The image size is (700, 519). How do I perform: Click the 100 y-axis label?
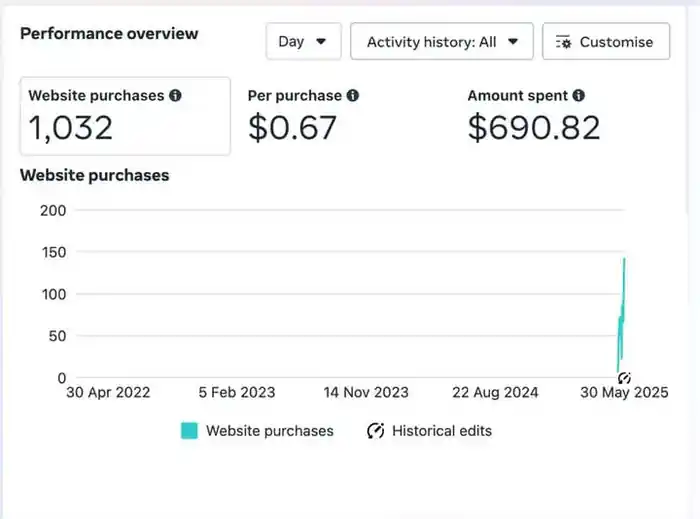[54, 294]
